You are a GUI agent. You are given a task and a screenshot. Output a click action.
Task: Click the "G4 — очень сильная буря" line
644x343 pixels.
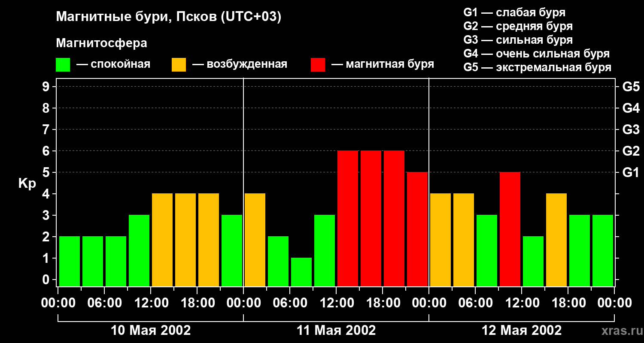[537, 54]
